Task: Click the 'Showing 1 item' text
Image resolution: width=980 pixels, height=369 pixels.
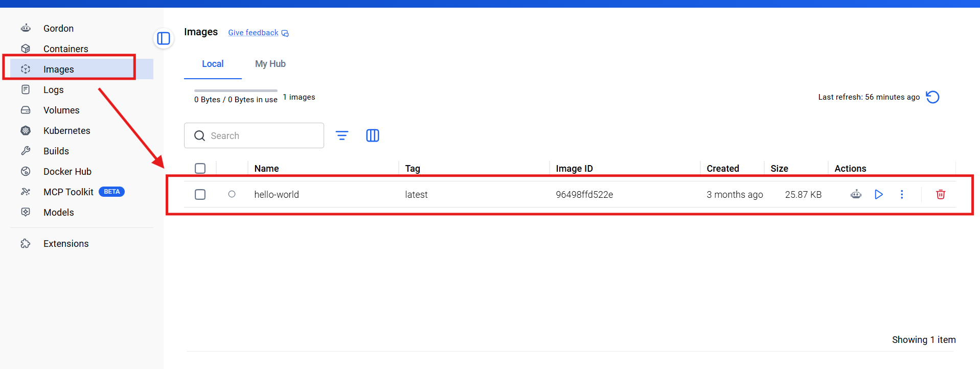Action: click(924, 340)
